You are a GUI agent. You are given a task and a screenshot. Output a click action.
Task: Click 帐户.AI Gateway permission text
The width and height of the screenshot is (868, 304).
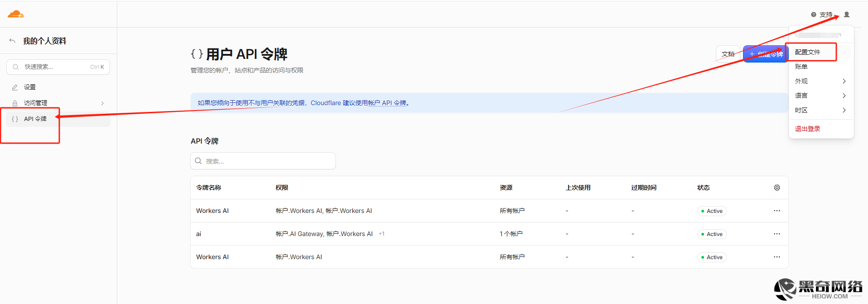click(299, 234)
